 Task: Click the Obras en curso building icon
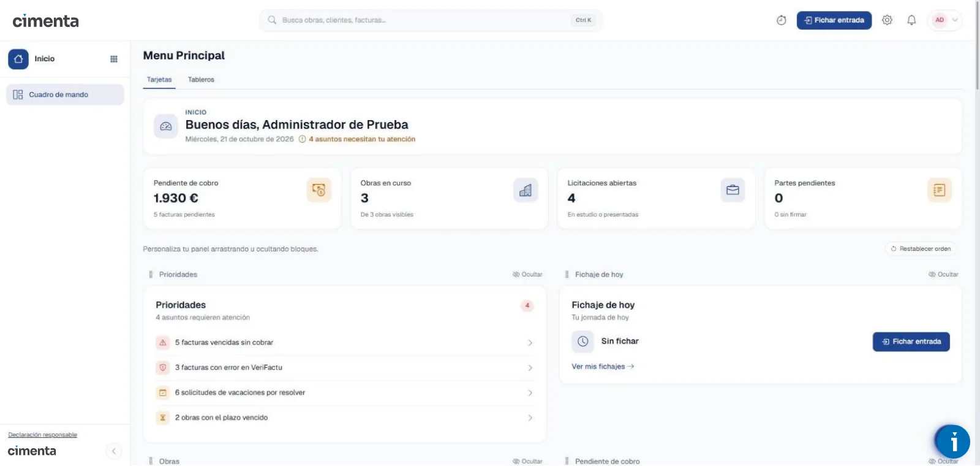coord(526,190)
